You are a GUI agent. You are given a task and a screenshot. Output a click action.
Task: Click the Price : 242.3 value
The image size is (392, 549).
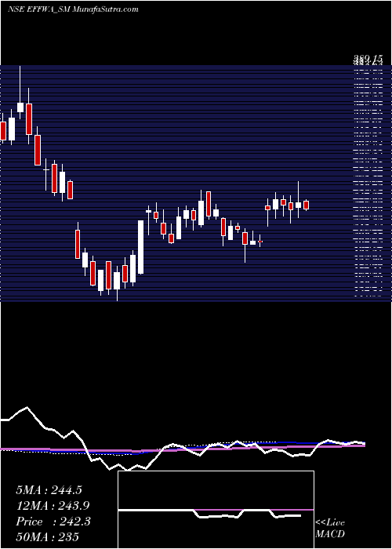53,522
